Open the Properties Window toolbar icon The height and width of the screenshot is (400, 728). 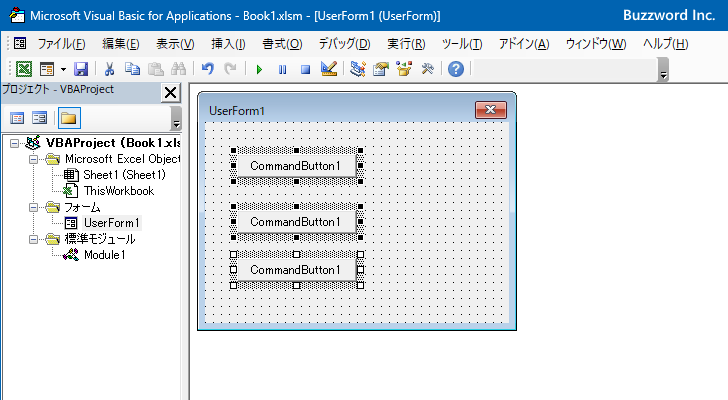[x=381, y=69]
